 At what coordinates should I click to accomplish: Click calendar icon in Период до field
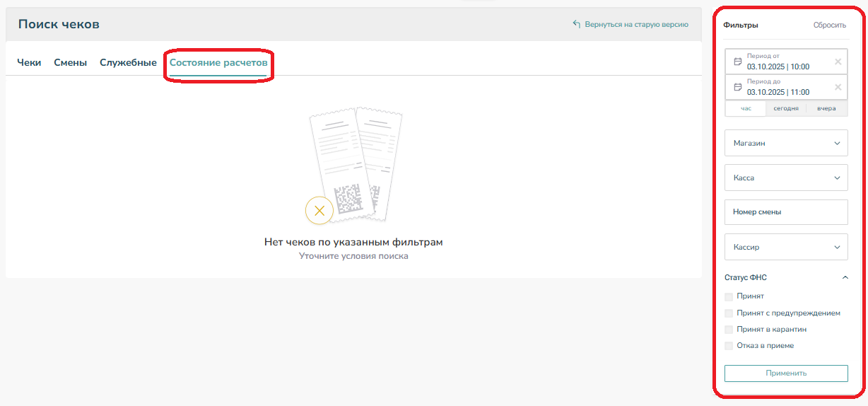(x=737, y=87)
